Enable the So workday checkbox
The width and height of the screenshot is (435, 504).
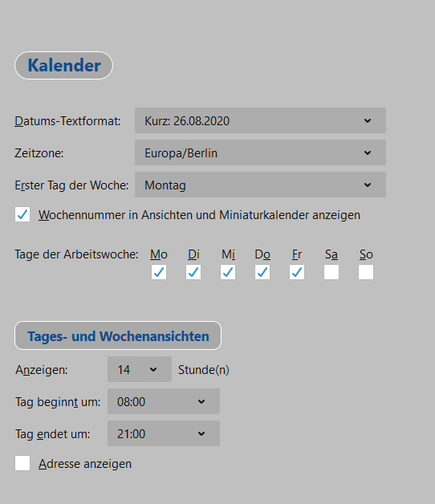coord(366,272)
